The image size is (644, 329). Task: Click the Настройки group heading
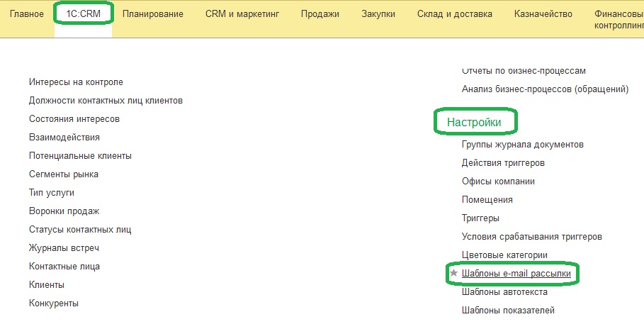pyautogui.click(x=474, y=123)
